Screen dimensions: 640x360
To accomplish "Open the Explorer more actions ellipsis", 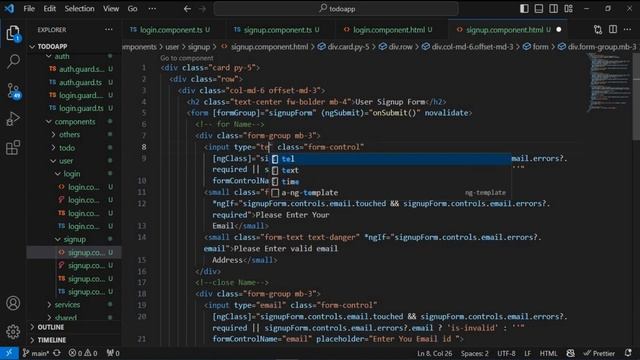I will pyautogui.click(x=109, y=29).
